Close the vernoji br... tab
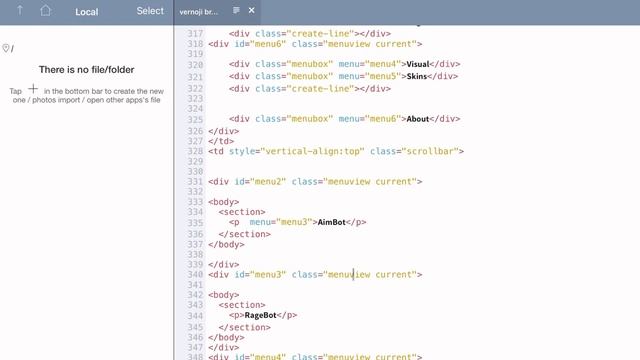The image size is (640, 360). tap(251, 10)
